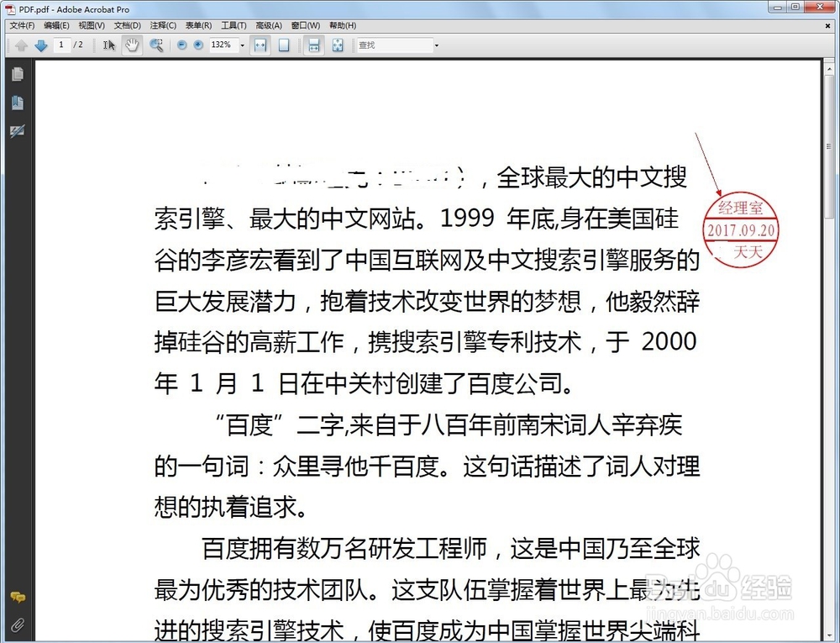Fit one full page icon
This screenshot has height=643, width=840.
(x=284, y=45)
